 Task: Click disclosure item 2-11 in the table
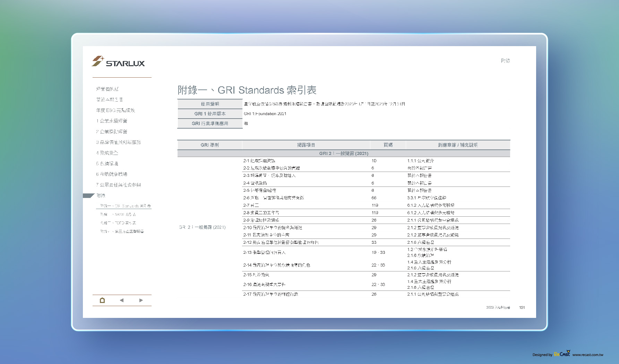click(x=266, y=235)
